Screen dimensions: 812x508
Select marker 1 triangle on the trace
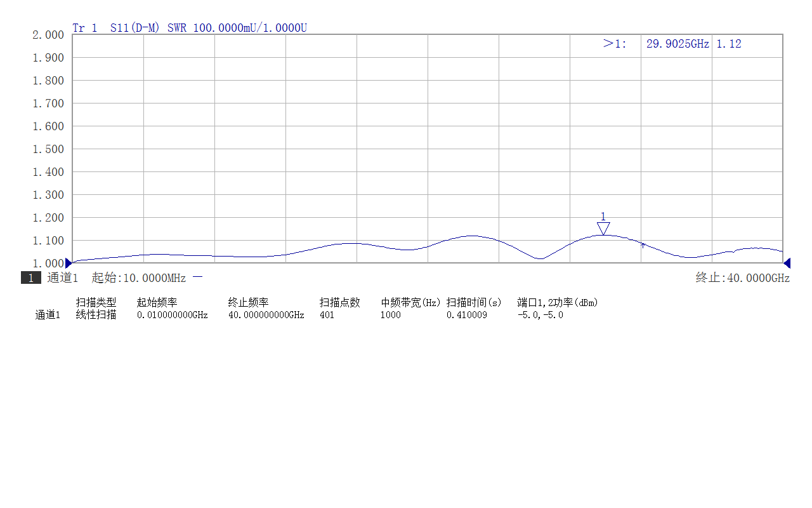pyautogui.click(x=603, y=229)
